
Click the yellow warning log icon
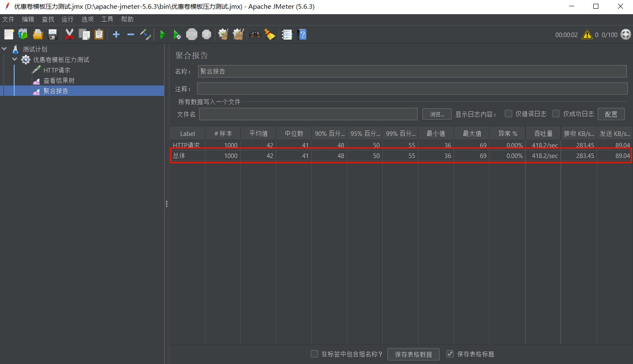coord(587,35)
